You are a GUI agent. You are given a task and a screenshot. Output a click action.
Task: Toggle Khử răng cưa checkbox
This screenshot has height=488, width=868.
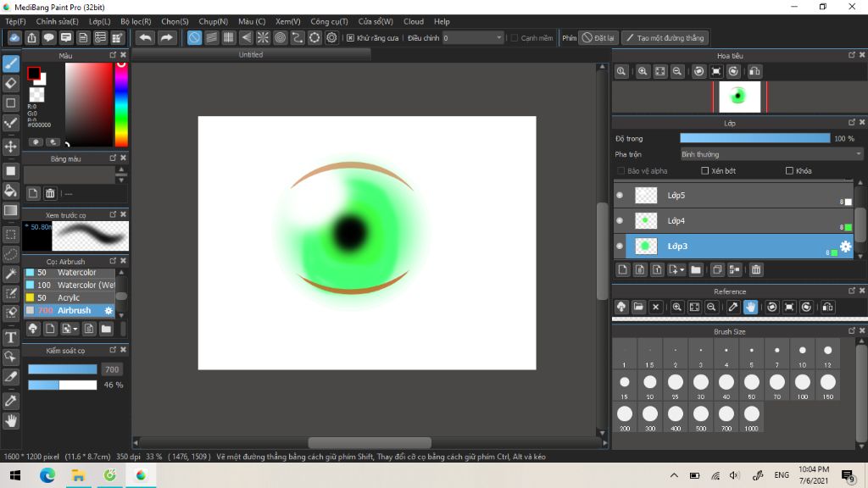pos(350,37)
